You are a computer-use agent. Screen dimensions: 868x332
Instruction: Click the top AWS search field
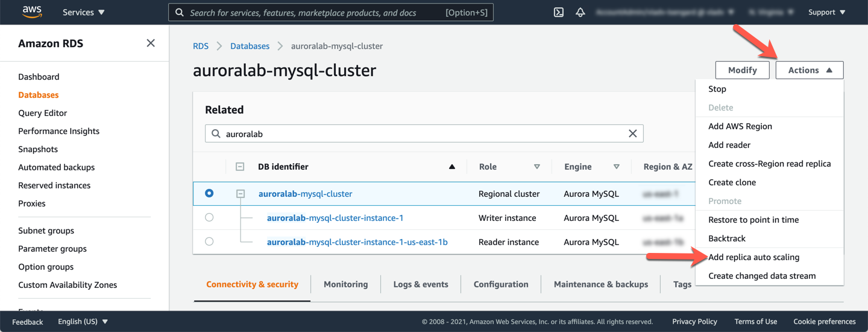[x=313, y=12]
